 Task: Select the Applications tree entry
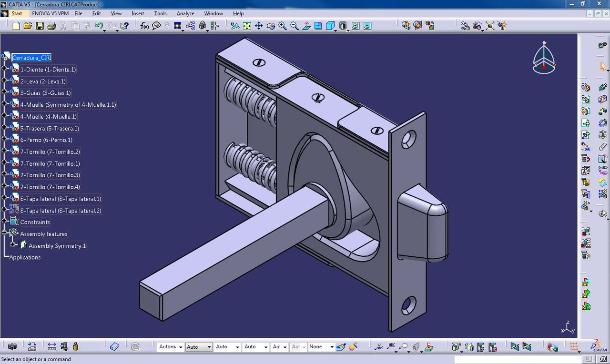(x=25, y=257)
